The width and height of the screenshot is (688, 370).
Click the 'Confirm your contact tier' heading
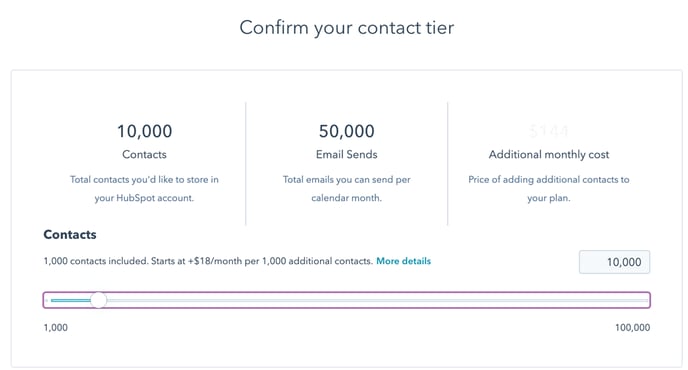point(347,28)
